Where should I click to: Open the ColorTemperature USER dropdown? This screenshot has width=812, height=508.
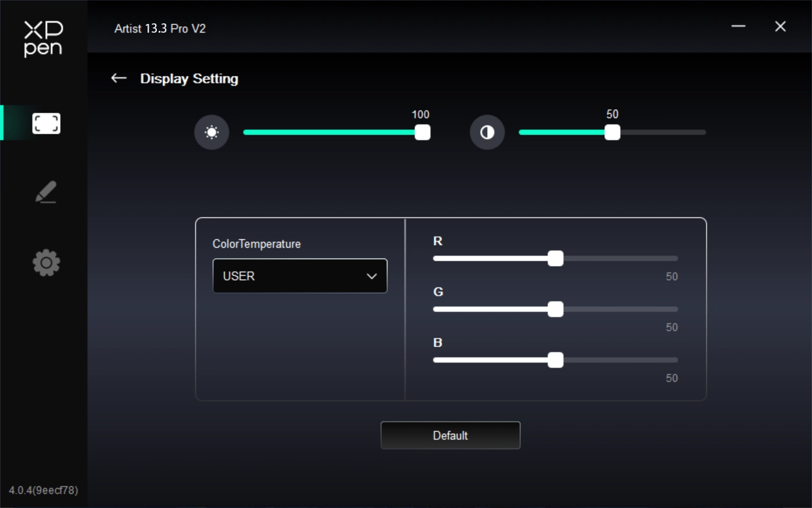pos(292,276)
